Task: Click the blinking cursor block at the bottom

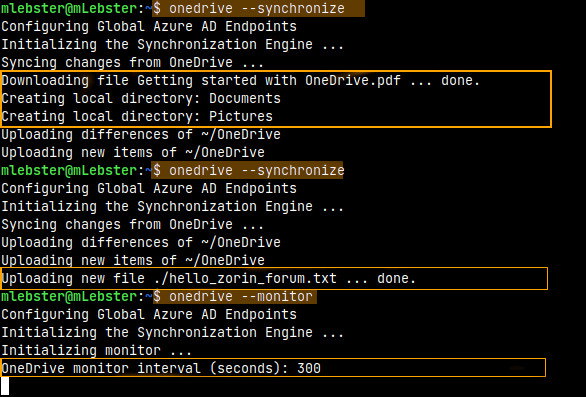Action: pos(5,386)
